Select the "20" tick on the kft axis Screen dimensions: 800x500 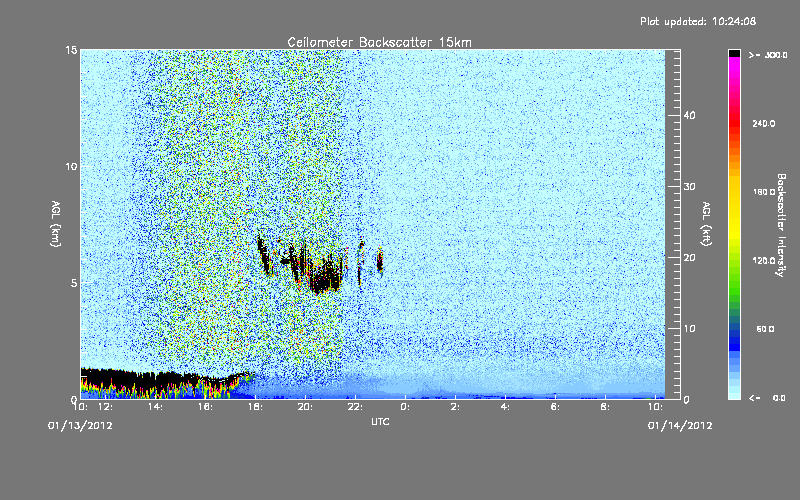(689, 258)
